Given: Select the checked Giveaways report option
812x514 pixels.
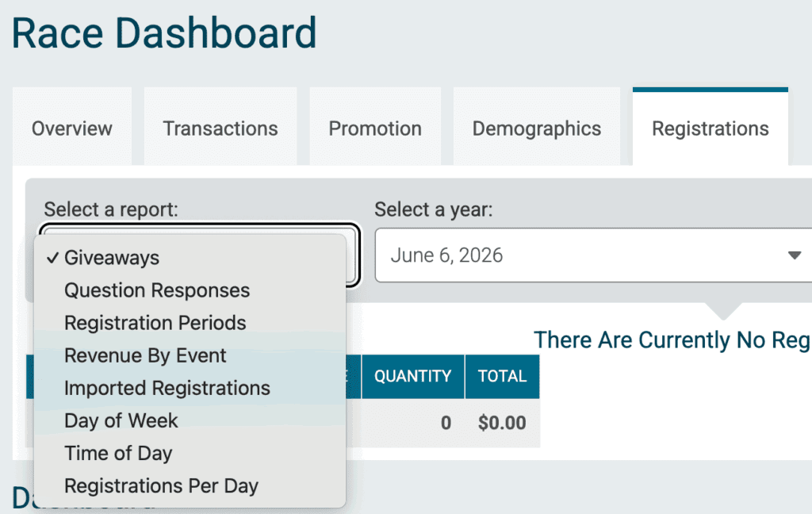Looking at the screenshot, I should tap(112, 258).
